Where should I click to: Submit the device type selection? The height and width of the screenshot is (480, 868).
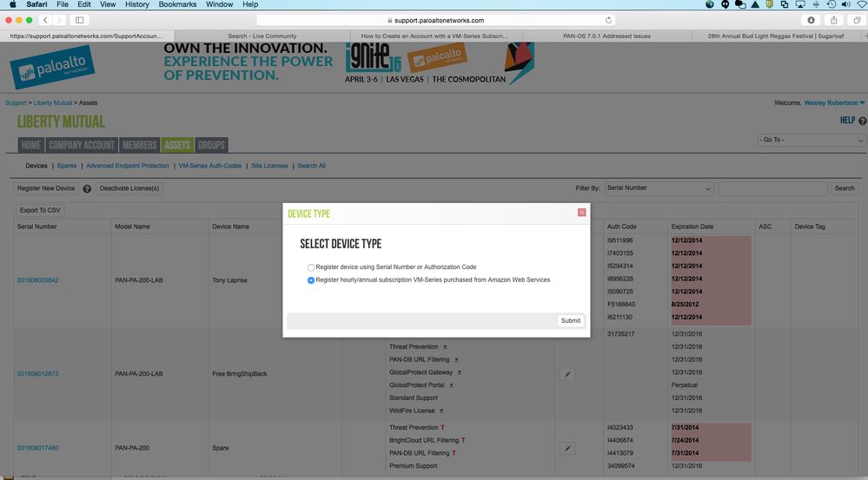click(570, 321)
